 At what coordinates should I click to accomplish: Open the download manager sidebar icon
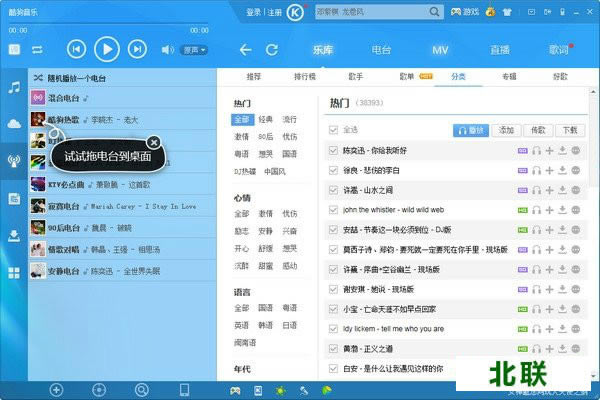[14, 236]
